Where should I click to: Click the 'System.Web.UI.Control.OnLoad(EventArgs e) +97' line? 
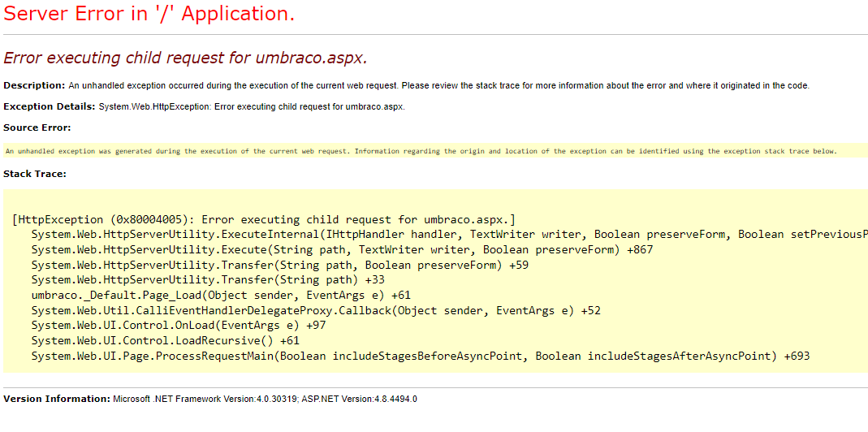[179, 326]
